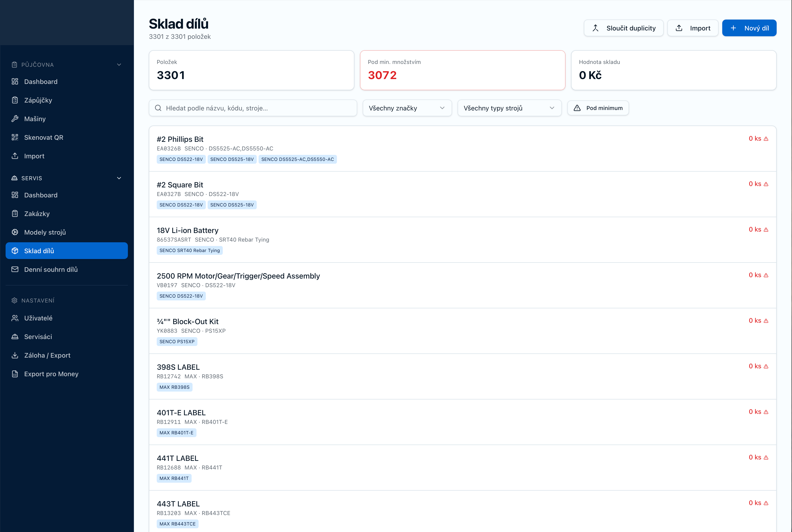792x532 pixels.
Task: Click the Zápůjčky clipboard icon
Action: [x=15, y=100]
